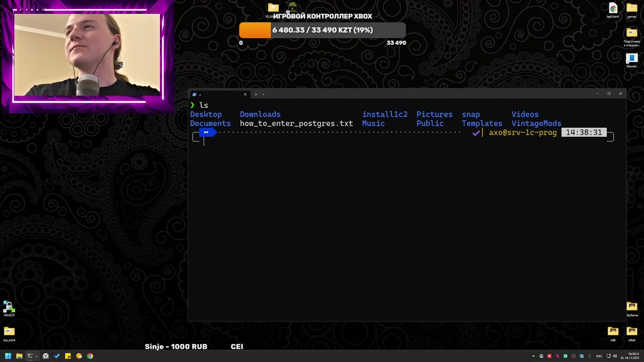
Task: Open the test.html desktop file
Action: pos(613,11)
